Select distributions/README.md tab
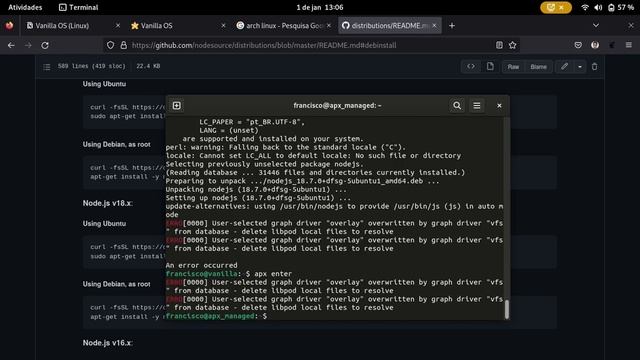The image size is (640, 360). [389, 26]
